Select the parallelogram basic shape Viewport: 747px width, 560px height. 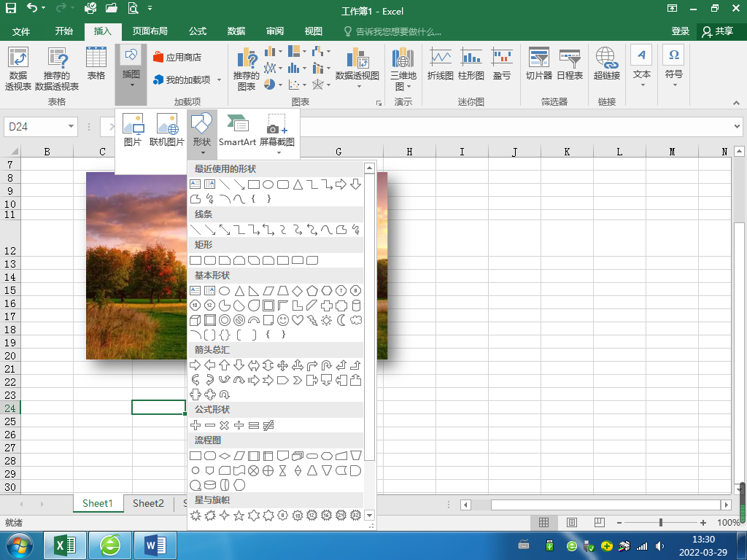click(268, 290)
